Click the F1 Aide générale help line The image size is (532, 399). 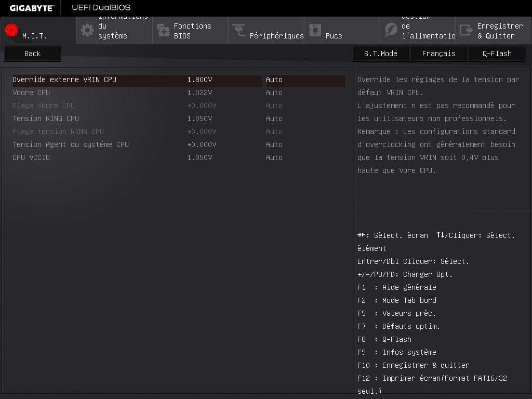[x=396, y=287]
